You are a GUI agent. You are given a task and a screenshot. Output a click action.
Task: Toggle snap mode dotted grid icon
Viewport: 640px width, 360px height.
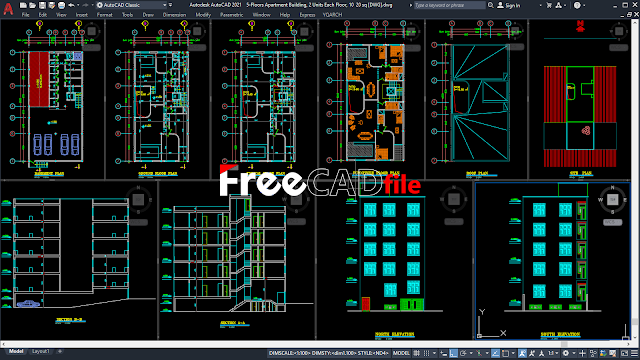coord(426,353)
